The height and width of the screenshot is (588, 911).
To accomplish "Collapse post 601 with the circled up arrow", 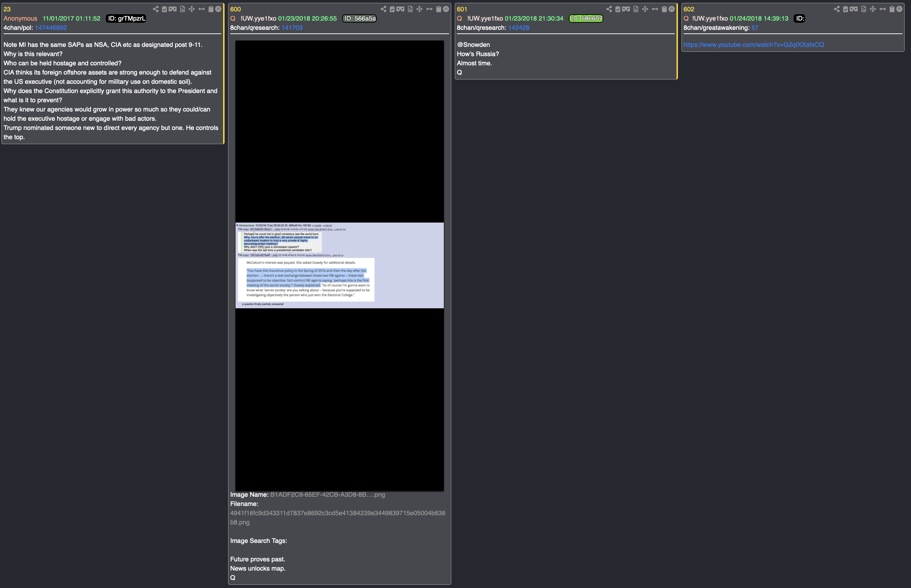I will point(672,9).
